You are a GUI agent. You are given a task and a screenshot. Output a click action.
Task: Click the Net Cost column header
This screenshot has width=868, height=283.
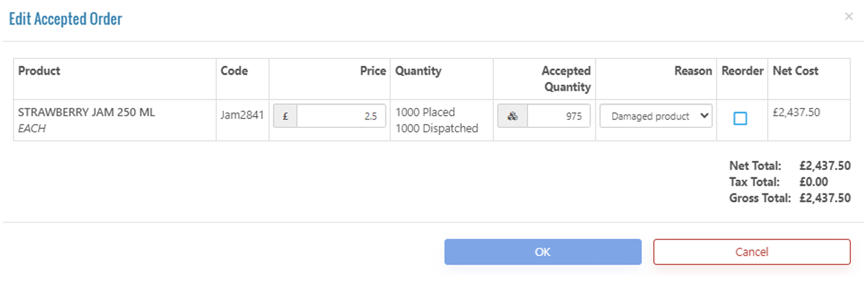click(x=795, y=71)
